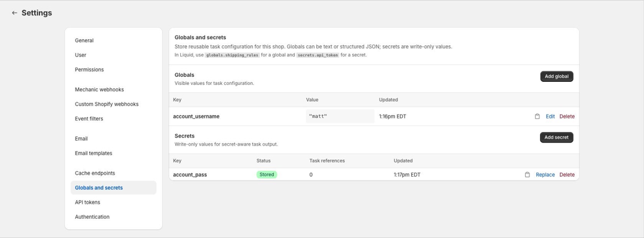The width and height of the screenshot is (644, 238).
Task: Open User settings
Action: coord(80,55)
